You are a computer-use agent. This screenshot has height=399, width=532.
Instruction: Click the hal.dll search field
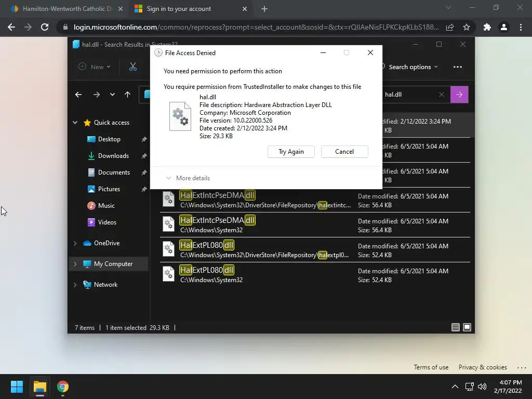[x=410, y=95]
